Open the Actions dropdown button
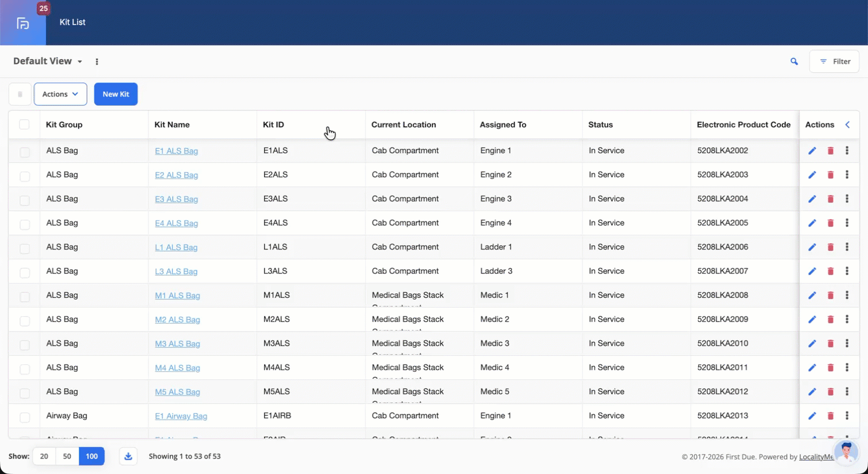Screen dimensions: 868x474 [x=60, y=94]
